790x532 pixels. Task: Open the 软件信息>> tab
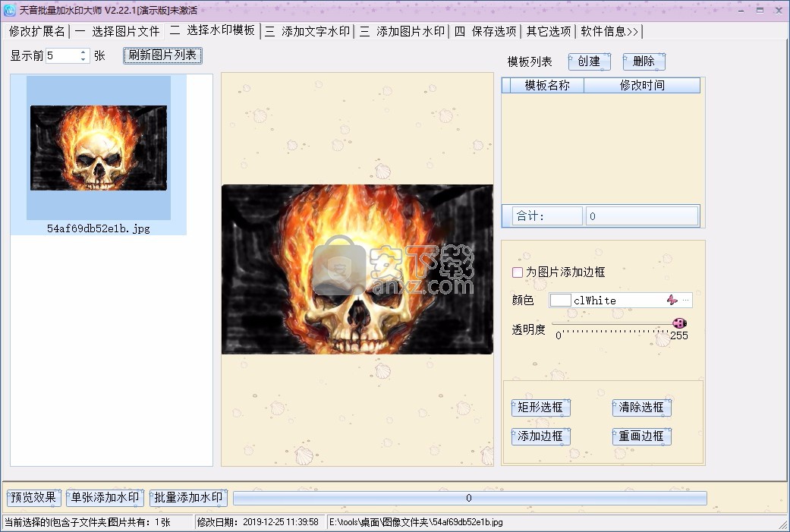click(x=609, y=31)
